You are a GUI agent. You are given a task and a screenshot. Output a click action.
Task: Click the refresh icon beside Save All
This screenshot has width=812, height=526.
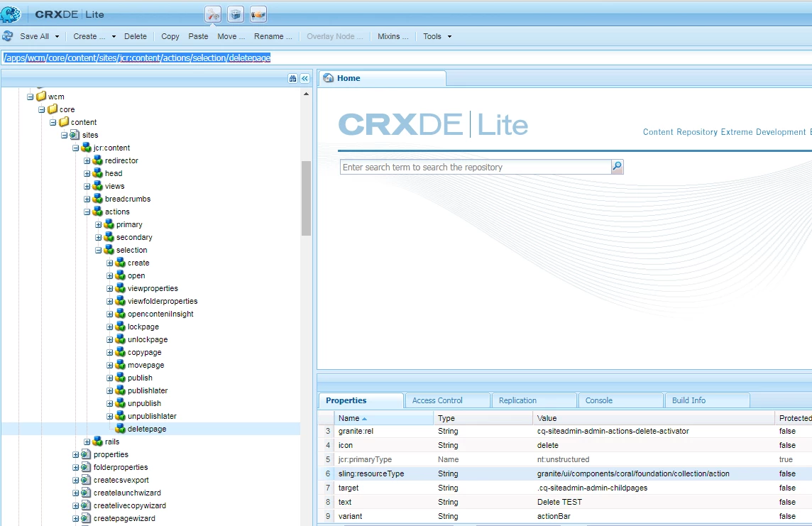click(7, 36)
